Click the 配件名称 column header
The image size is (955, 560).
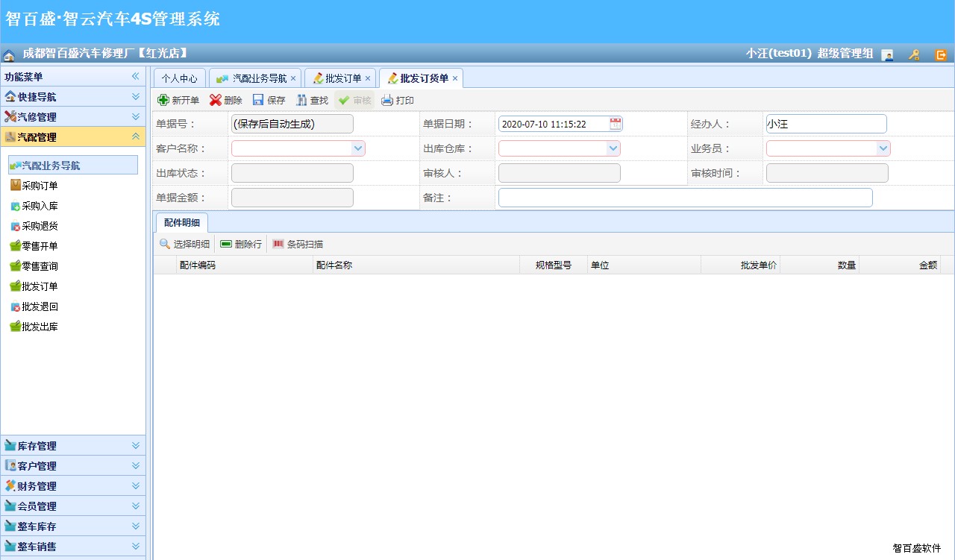[x=416, y=265]
